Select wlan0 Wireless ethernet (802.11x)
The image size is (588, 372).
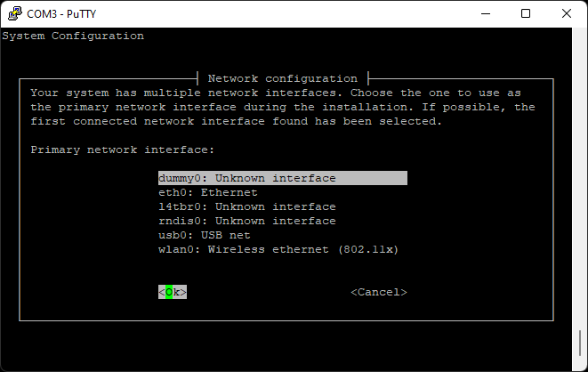click(278, 249)
